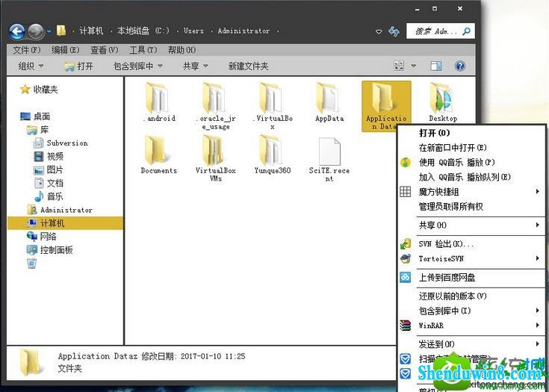Expand WinRAR context submenu

pos(471,326)
